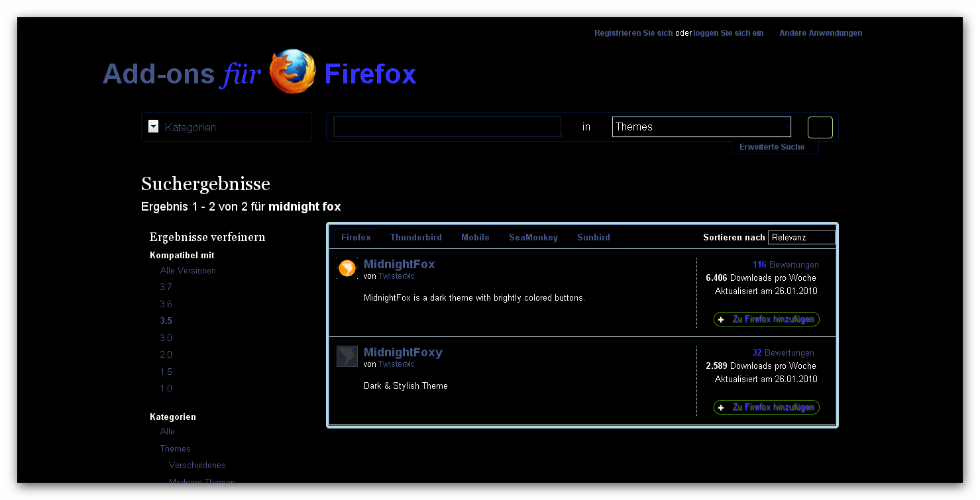View the 116 Bewertungen reviews link
This screenshot has width=980, height=500.
785,265
